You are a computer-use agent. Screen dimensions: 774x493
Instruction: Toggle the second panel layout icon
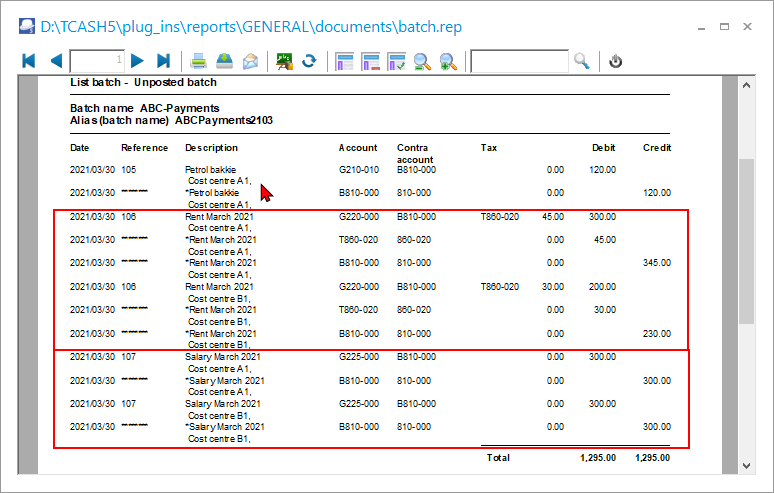pos(371,62)
